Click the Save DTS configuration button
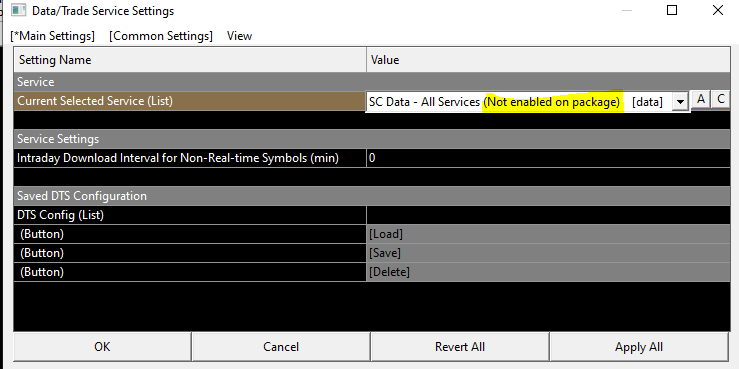 tap(548, 253)
